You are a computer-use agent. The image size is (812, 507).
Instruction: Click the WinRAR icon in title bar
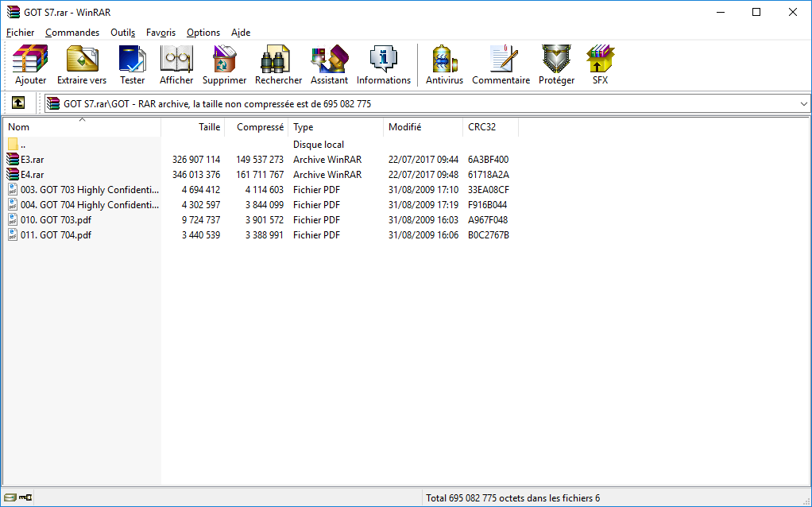(x=14, y=12)
